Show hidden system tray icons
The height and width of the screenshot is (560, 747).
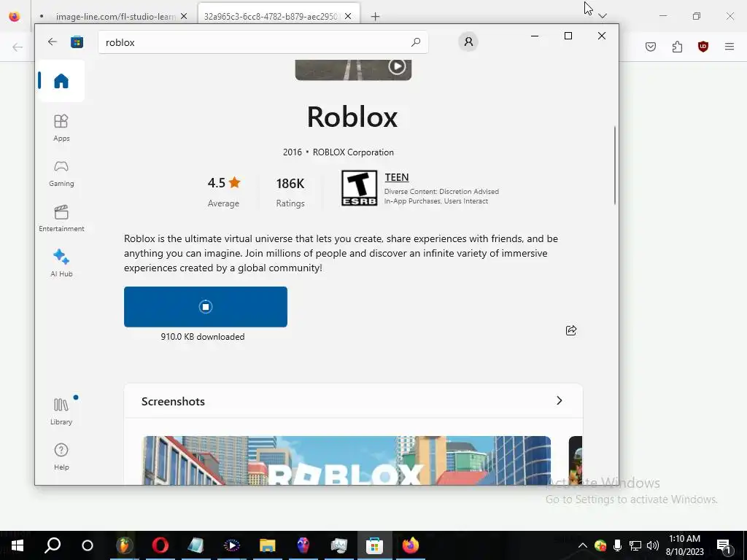(582, 545)
